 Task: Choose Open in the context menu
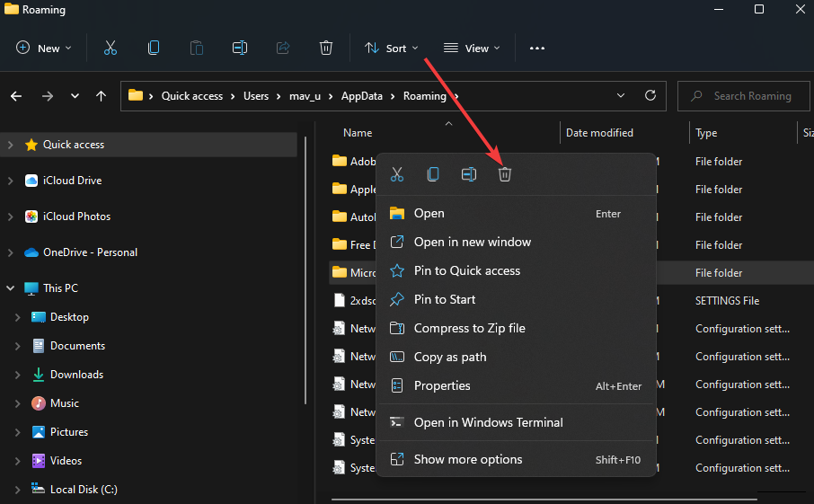pyautogui.click(x=516, y=213)
